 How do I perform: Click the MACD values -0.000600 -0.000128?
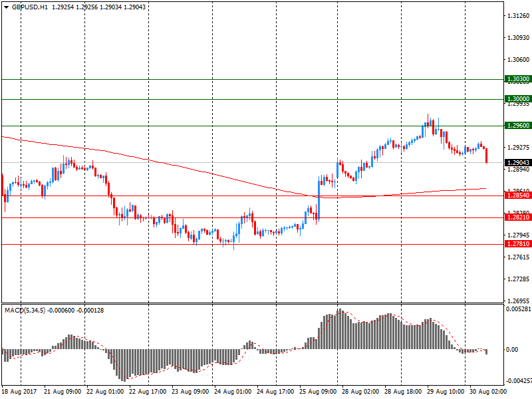tap(76, 311)
